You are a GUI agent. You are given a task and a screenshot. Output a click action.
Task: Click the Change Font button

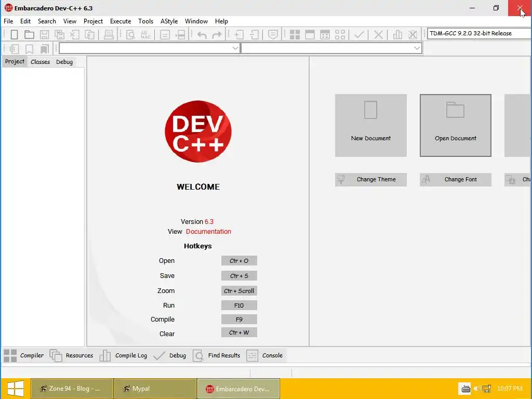point(455,179)
